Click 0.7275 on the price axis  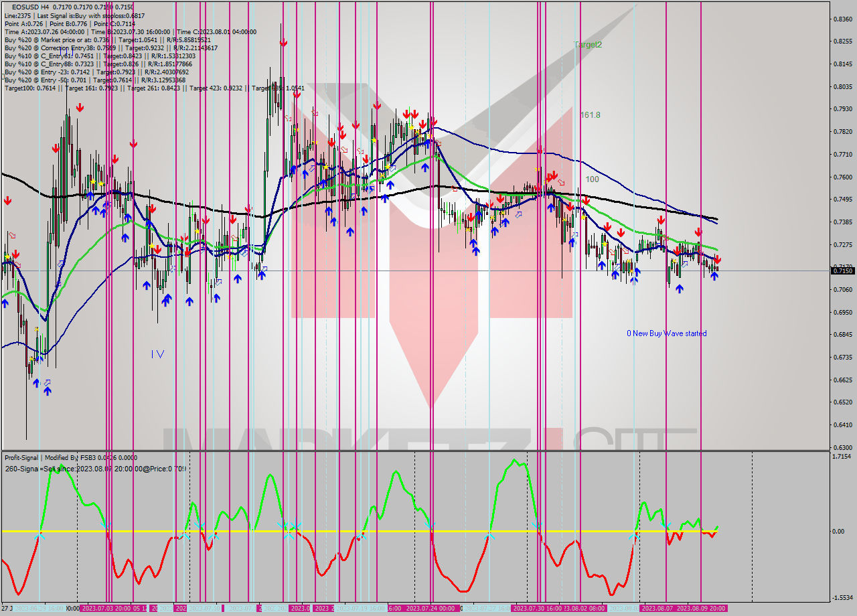click(x=842, y=244)
